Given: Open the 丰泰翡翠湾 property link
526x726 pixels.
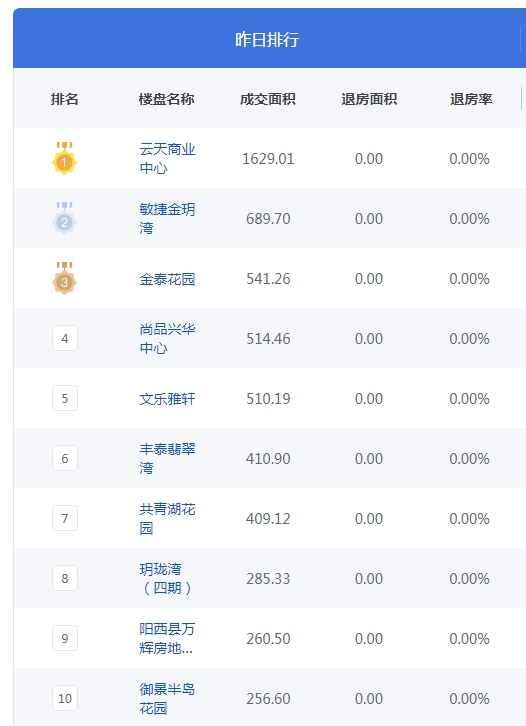Looking at the screenshot, I should pos(167,458).
